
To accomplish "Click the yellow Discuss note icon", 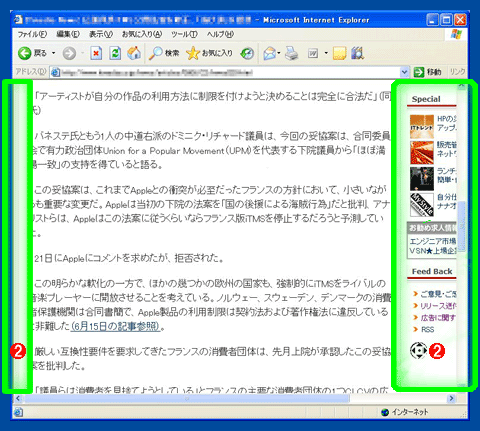I will tap(339, 53).
